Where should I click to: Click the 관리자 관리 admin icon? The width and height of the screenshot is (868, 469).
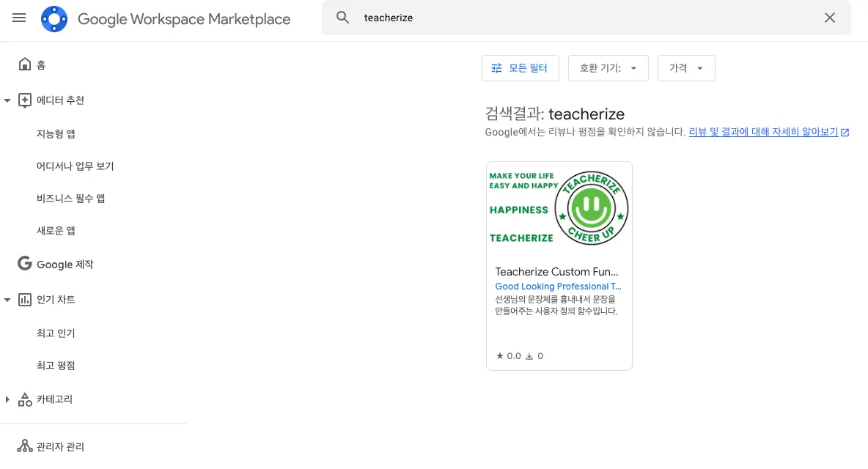pos(24,446)
